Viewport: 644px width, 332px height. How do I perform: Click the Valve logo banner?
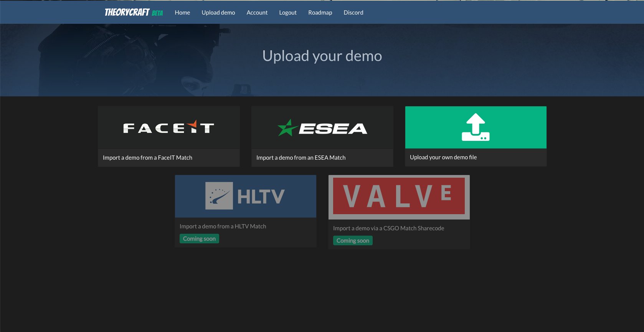click(x=399, y=197)
